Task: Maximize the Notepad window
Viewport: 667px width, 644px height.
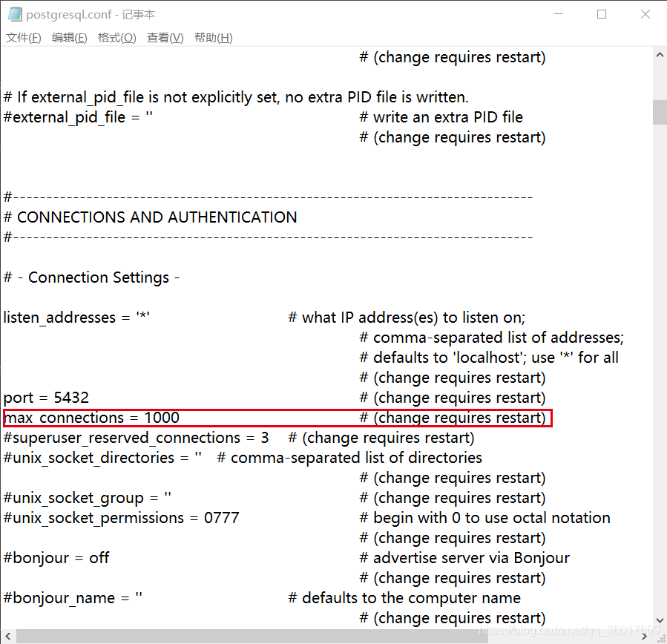Action: [602, 14]
